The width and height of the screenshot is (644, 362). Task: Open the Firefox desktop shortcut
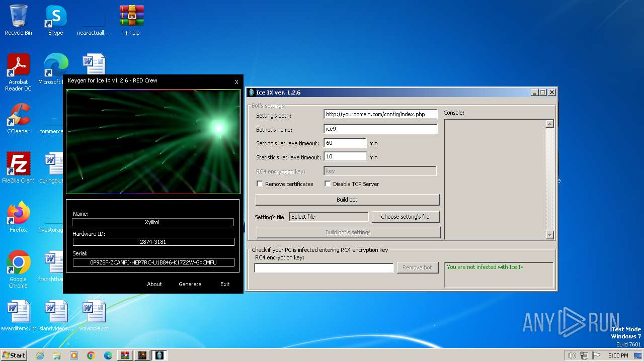[18, 217]
